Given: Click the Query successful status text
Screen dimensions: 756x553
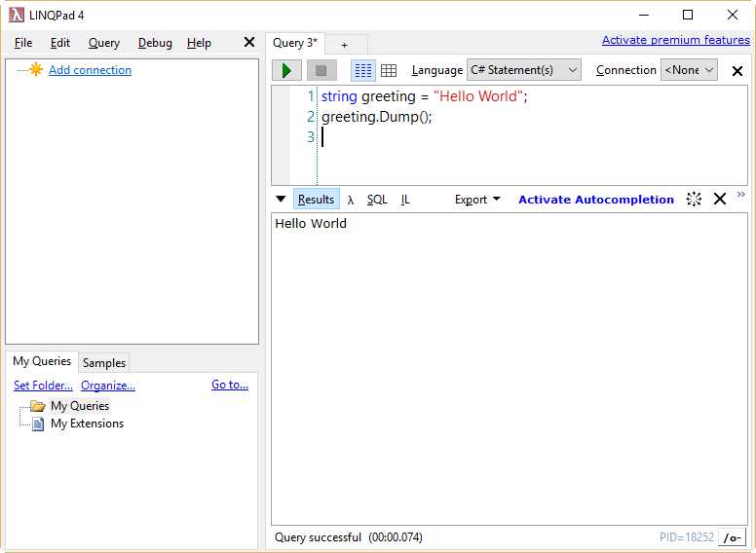Looking at the screenshot, I should tap(318, 537).
